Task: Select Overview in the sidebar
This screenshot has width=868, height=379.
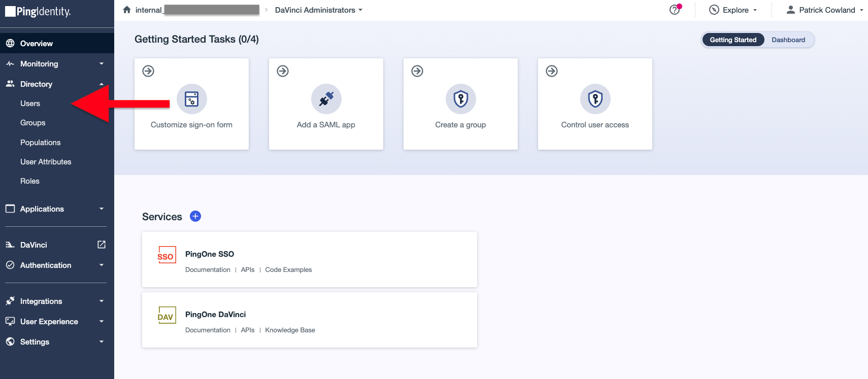Action: click(57, 43)
